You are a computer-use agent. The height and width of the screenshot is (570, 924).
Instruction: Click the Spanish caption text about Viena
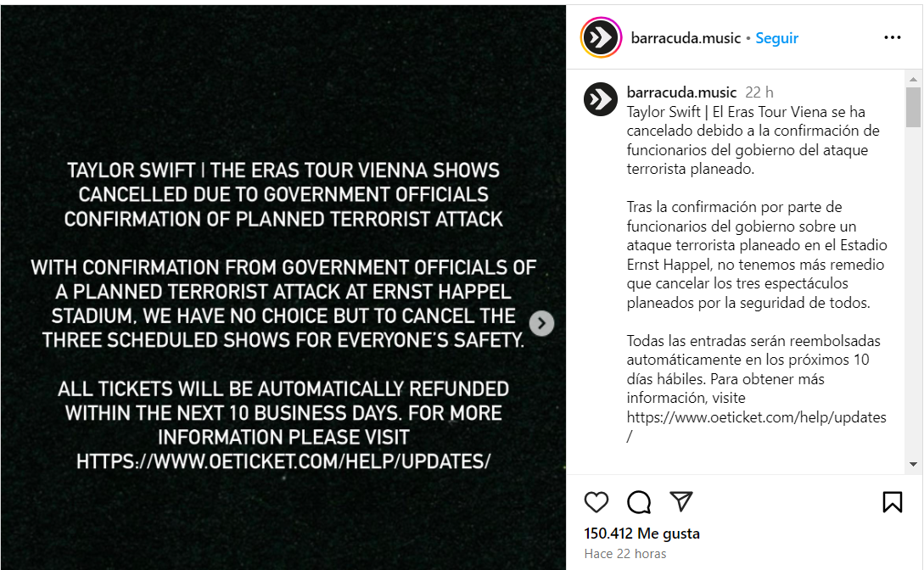(753, 140)
